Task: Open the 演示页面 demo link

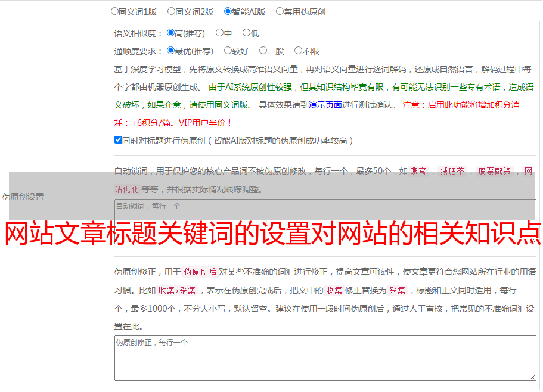Action: click(325, 105)
